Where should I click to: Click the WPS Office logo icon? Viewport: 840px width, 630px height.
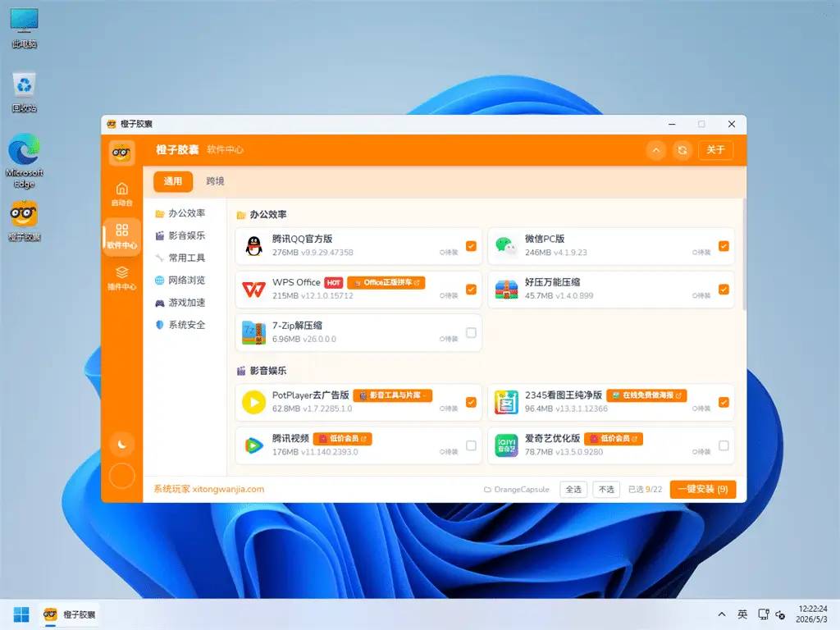pyautogui.click(x=254, y=290)
